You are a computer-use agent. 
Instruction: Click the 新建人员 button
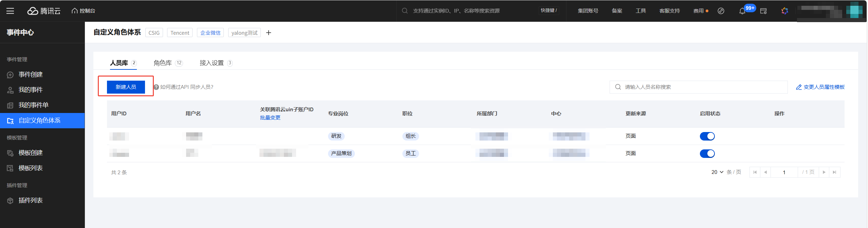tap(126, 87)
